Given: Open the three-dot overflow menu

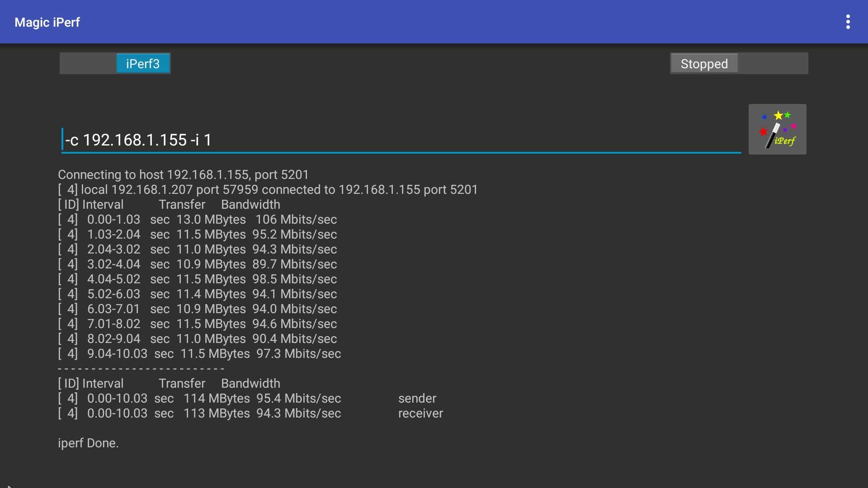Looking at the screenshot, I should (848, 22).
